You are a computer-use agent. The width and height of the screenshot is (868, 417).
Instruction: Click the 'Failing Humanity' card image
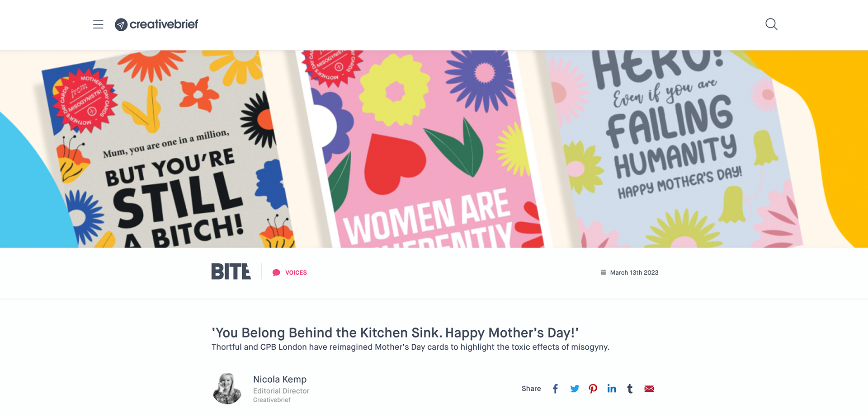click(x=674, y=149)
